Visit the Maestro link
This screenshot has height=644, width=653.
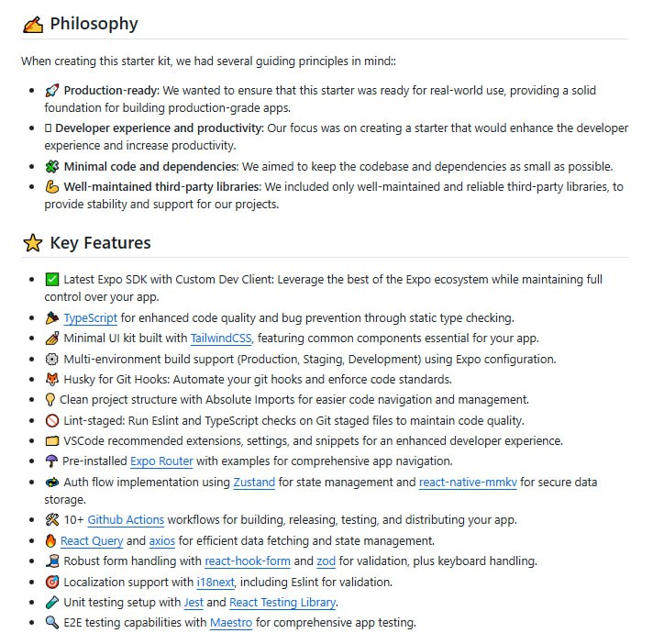coord(230,623)
